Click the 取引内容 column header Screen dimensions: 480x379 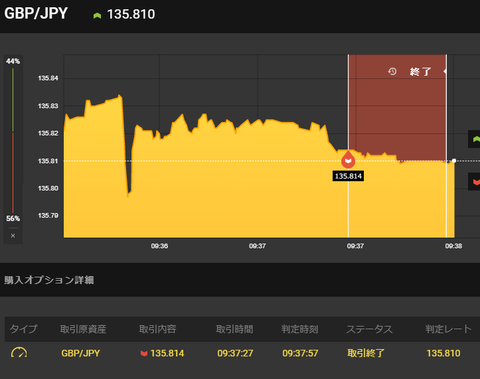[x=157, y=329]
